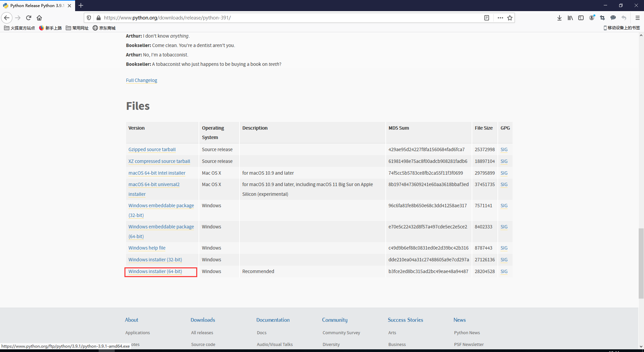Start the screenshot crop tool
Viewport: 644px width, 352px height.
click(602, 18)
